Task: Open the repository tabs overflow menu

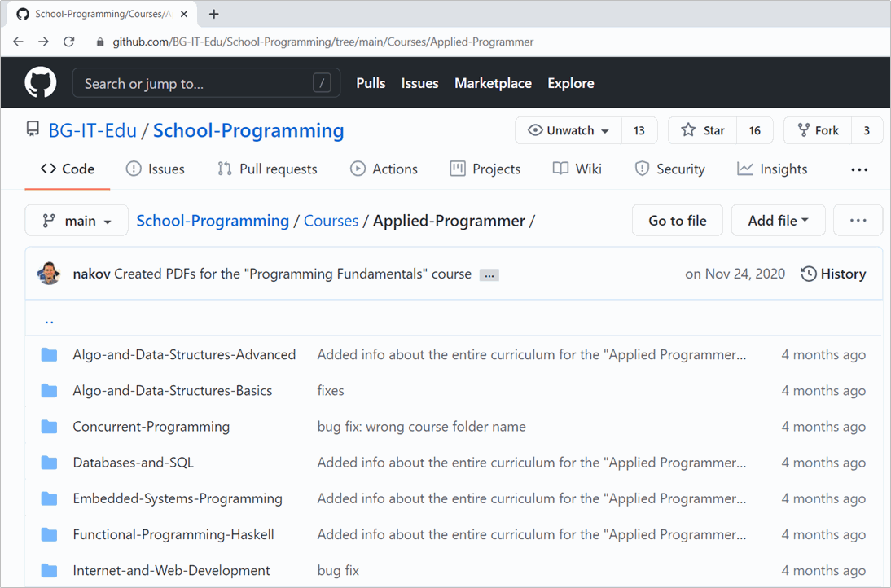Action: click(x=859, y=169)
